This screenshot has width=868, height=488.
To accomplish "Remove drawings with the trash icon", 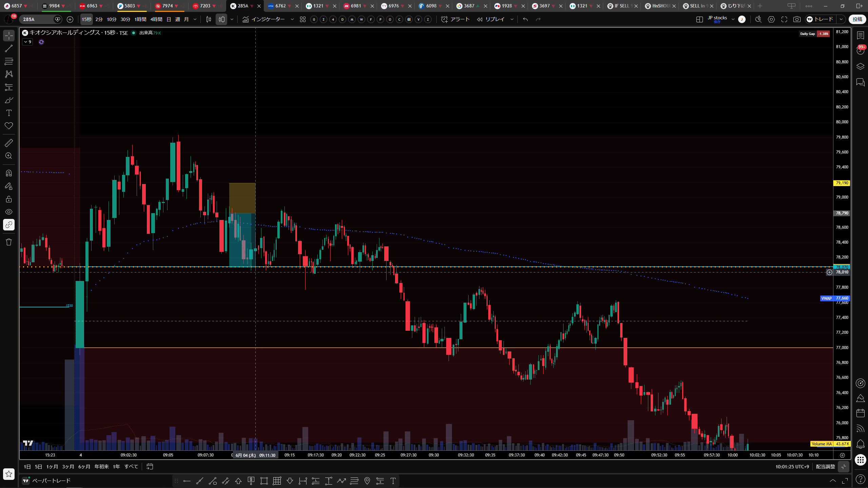I will (x=9, y=242).
